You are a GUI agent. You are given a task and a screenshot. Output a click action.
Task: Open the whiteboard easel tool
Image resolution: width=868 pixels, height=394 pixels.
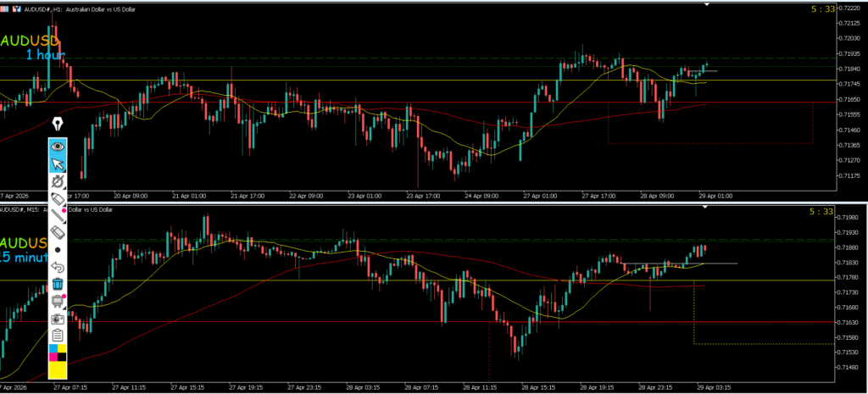58,302
